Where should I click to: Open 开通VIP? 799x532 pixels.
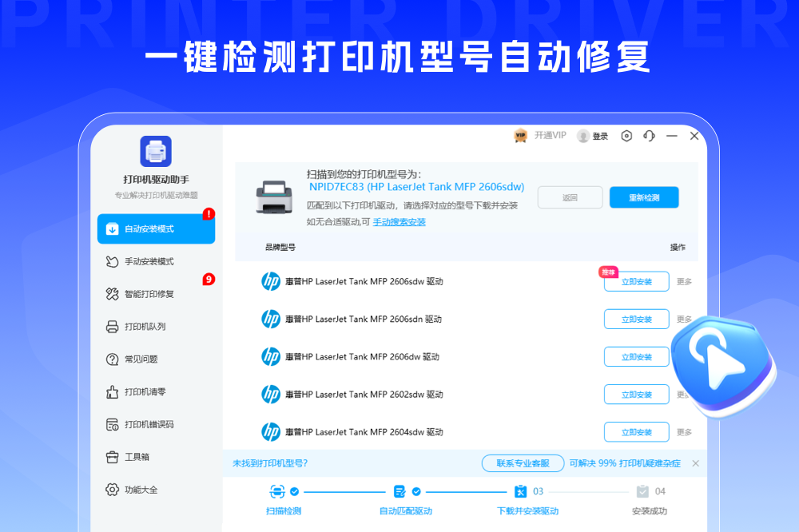(551, 136)
